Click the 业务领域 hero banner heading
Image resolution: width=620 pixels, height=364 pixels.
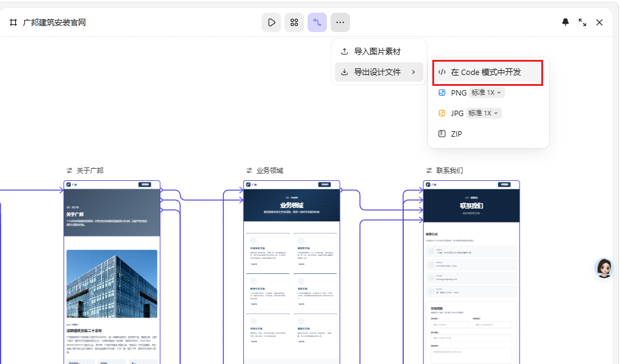click(x=292, y=206)
